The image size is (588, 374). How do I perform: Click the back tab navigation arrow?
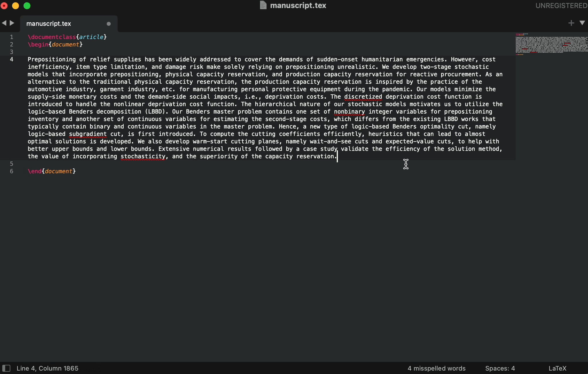(4, 23)
